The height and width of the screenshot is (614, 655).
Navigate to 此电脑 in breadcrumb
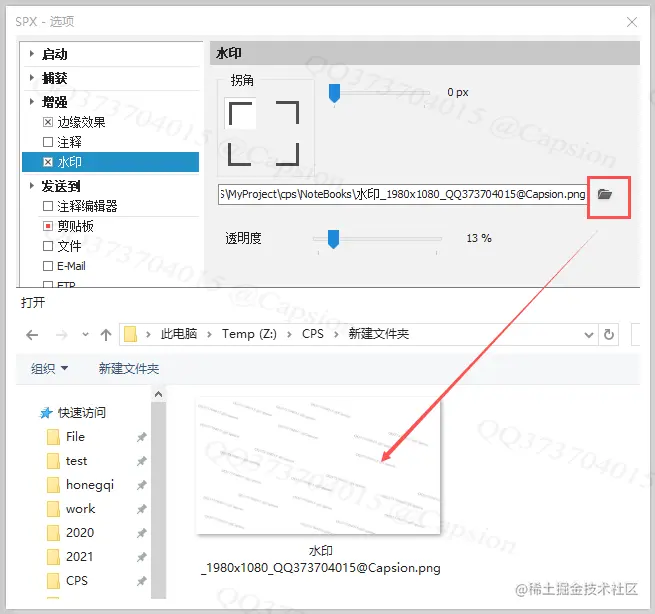coord(179,334)
